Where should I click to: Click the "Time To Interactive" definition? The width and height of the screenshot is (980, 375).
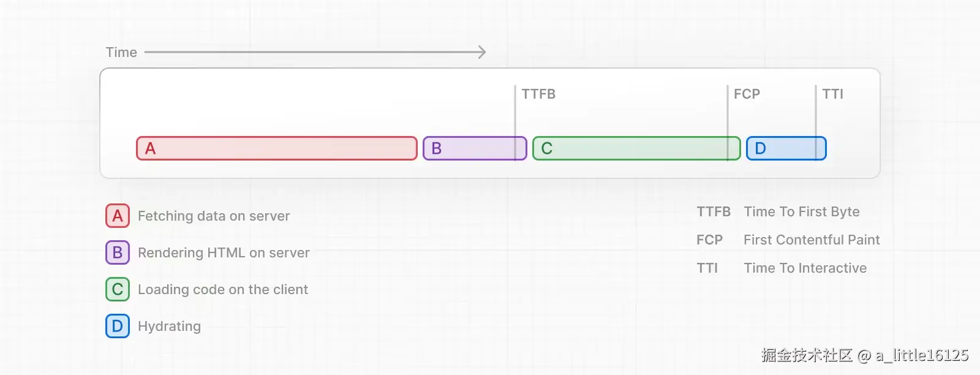[x=805, y=268]
